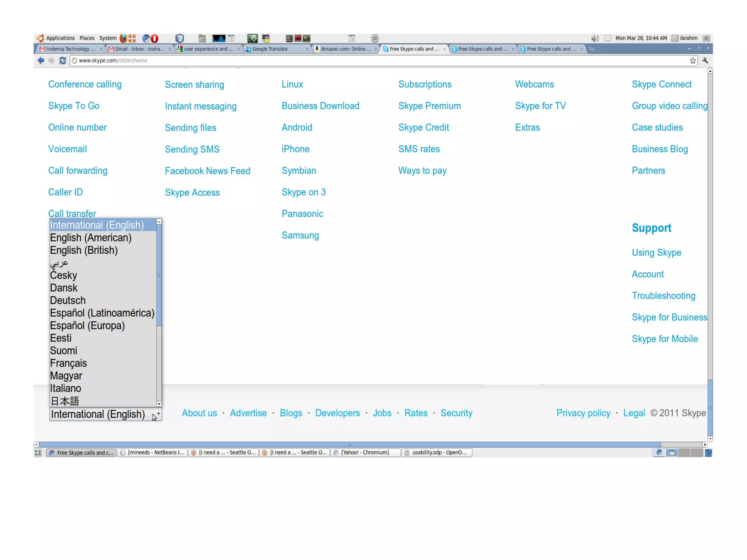Choose Suomi in the language list
Viewport: 747px width, 560px height.
103,351
